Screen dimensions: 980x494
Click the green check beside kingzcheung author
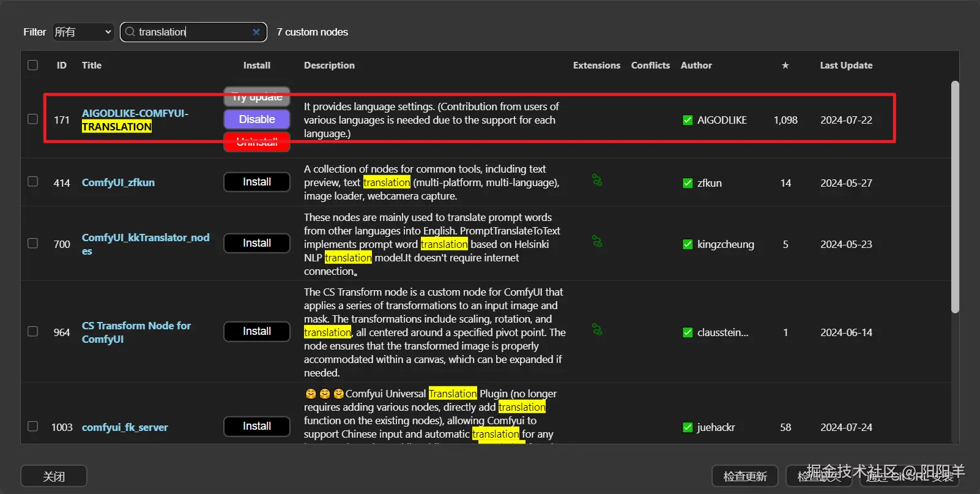(x=688, y=244)
